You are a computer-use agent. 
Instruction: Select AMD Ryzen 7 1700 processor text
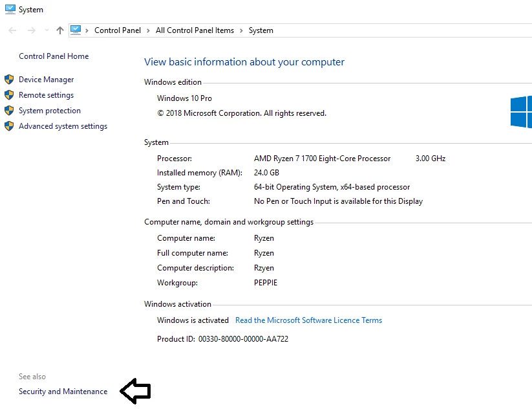tap(322, 159)
